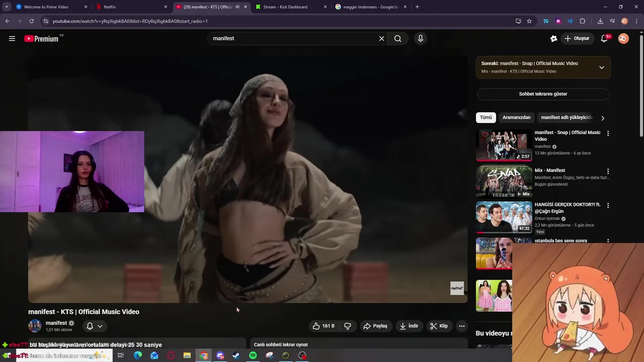Viewport: 644px width, 362px height.
Task: Open Steam from the taskbar
Action: click(236, 355)
